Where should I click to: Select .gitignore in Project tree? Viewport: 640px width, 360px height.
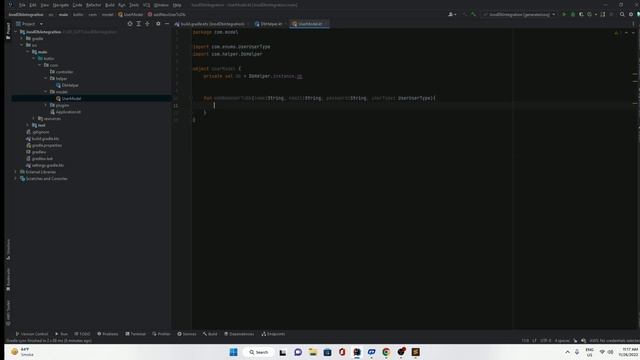[38, 132]
